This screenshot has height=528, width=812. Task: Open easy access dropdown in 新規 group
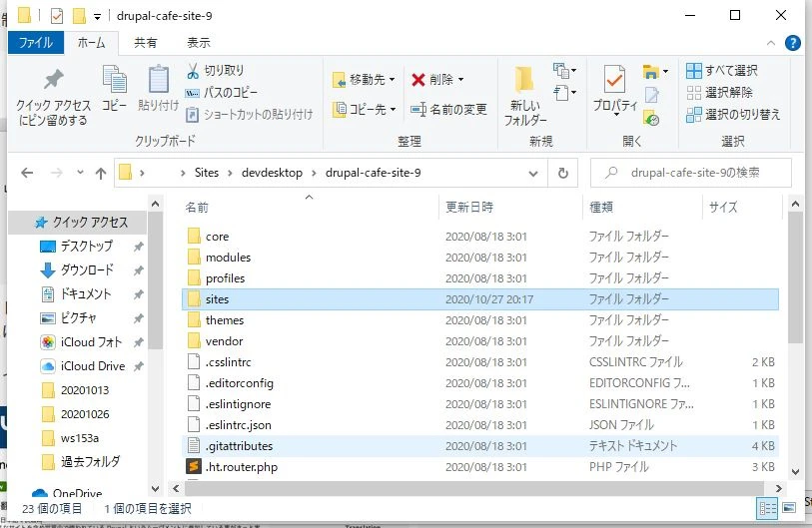pyautogui.click(x=564, y=93)
